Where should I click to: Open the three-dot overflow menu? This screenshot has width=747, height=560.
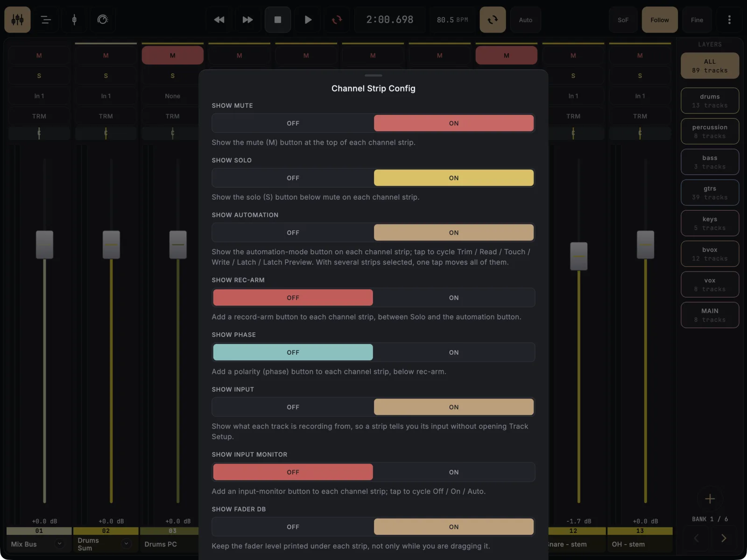pyautogui.click(x=729, y=20)
